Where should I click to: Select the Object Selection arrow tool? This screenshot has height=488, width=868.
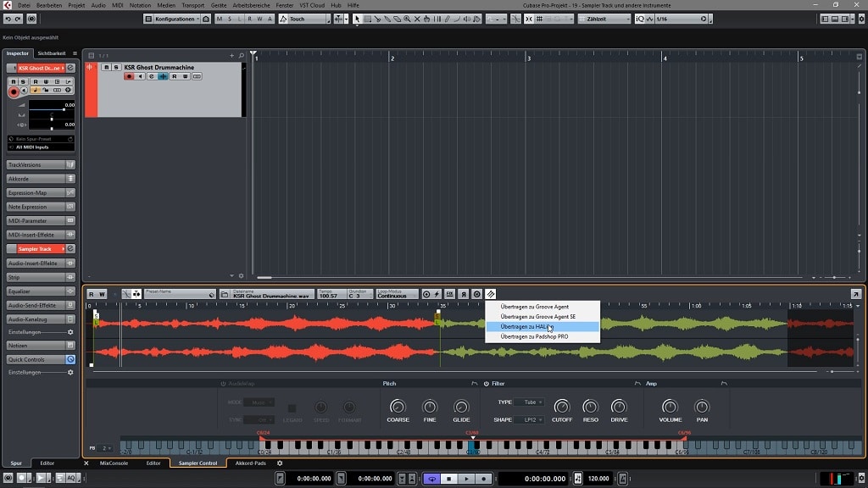click(357, 19)
